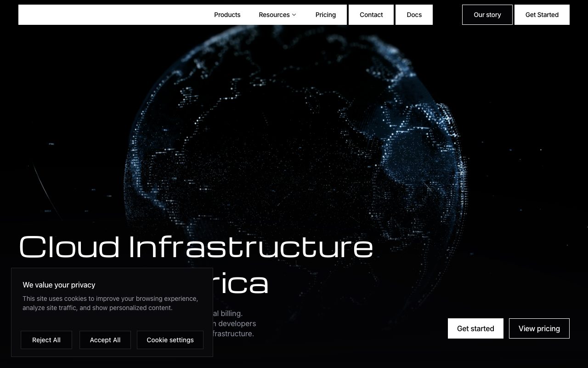Image resolution: width=588 pixels, height=368 pixels.
Task: Open the Contact link in navbar
Action: click(371, 15)
